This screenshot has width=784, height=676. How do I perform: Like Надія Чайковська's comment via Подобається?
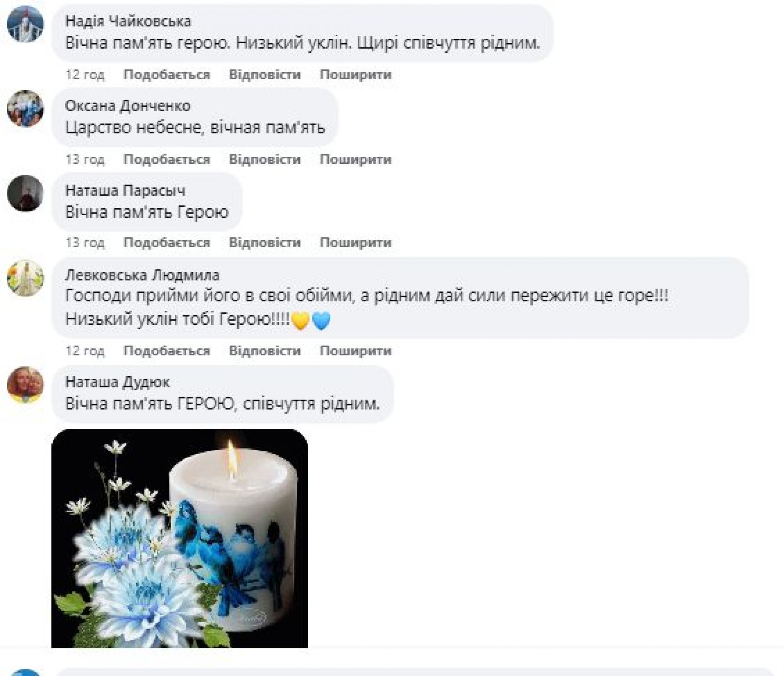point(167,75)
